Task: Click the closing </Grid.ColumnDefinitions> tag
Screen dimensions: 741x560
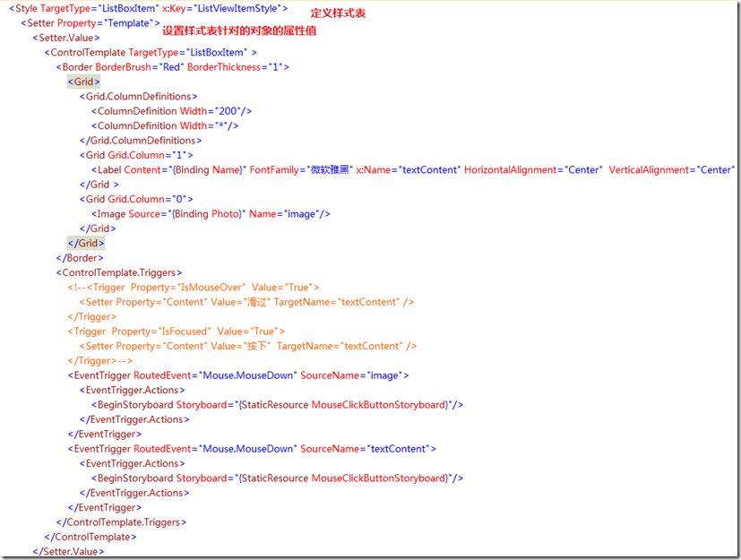Action: [x=141, y=141]
